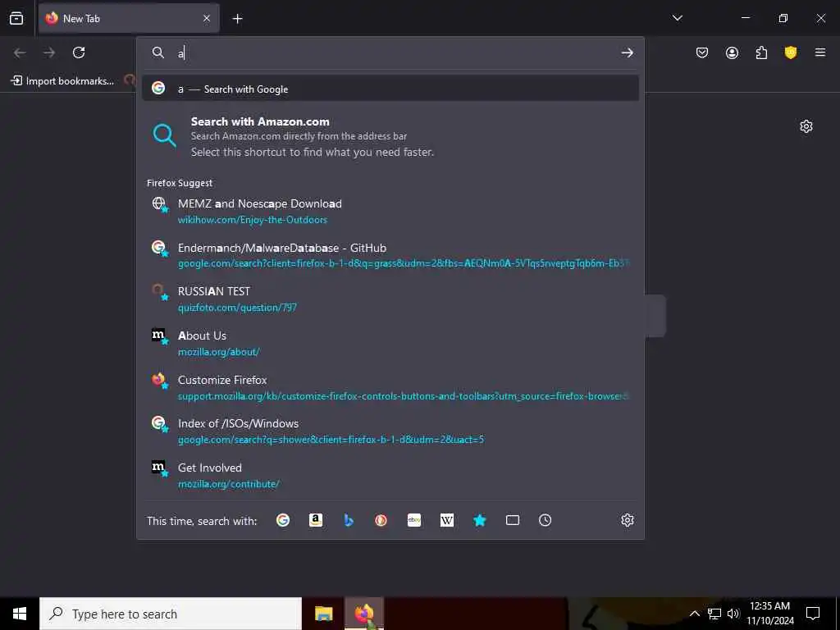
Task: Click wikihow.com/Enjoy-the-Outdoors URL
Action: (253, 220)
